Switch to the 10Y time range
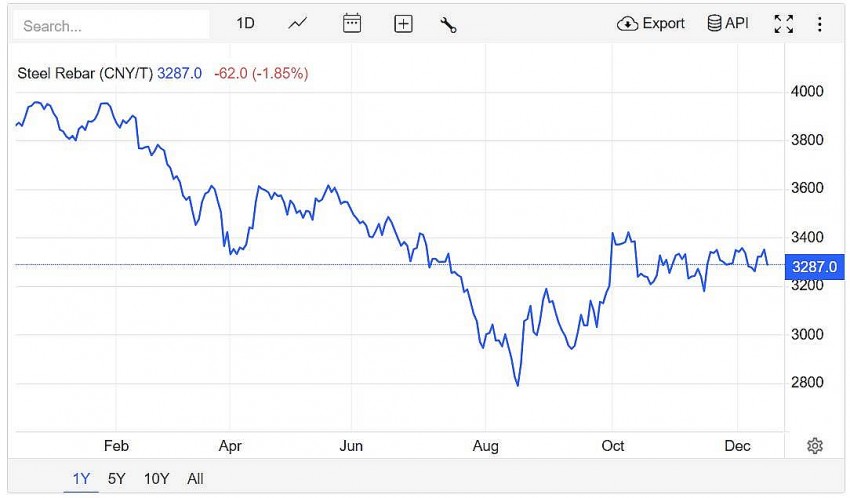This screenshot has width=850, height=498. 156,479
